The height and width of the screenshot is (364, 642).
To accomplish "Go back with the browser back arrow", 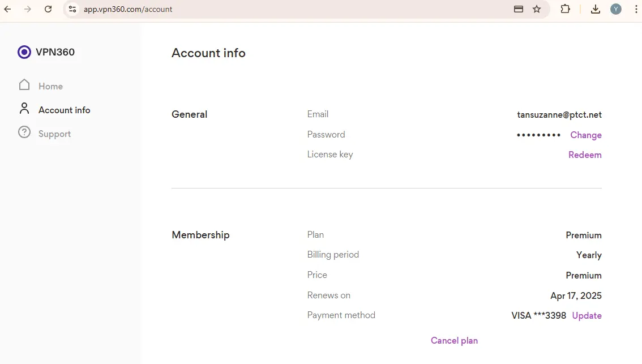I will pyautogui.click(x=8, y=9).
